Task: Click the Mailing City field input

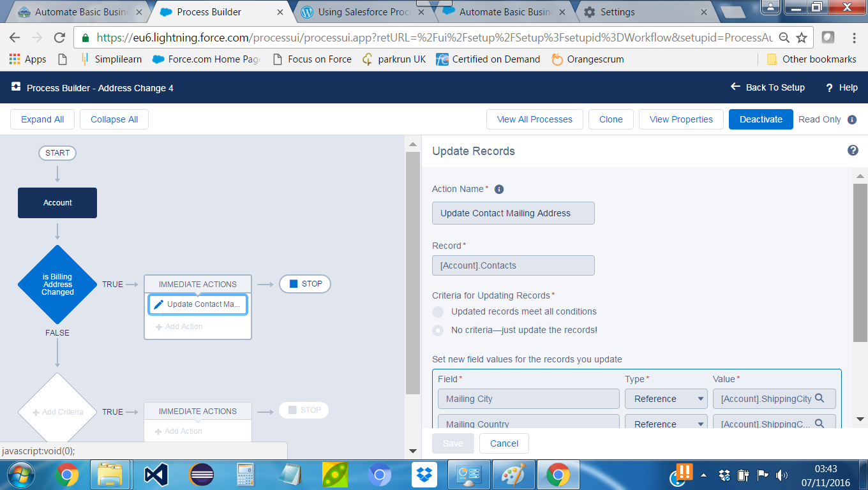Action: 528,399
